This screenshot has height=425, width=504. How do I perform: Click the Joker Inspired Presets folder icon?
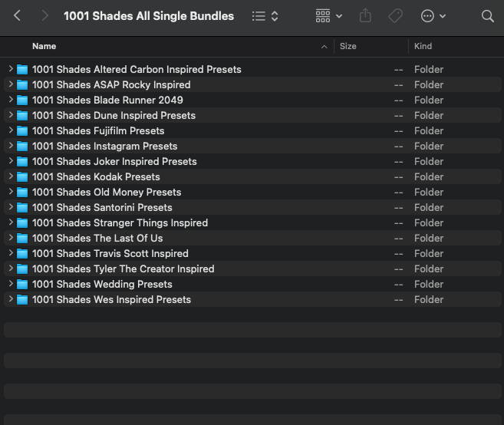tap(22, 161)
